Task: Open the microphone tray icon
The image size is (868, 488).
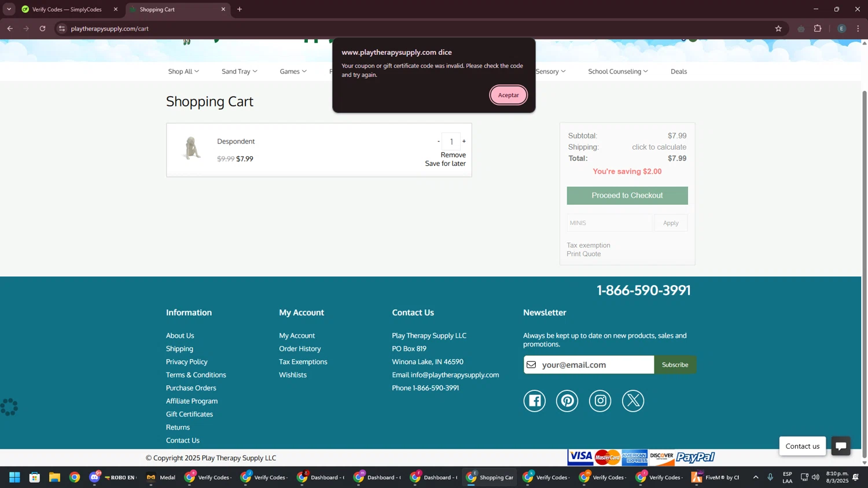Action: click(x=770, y=477)
